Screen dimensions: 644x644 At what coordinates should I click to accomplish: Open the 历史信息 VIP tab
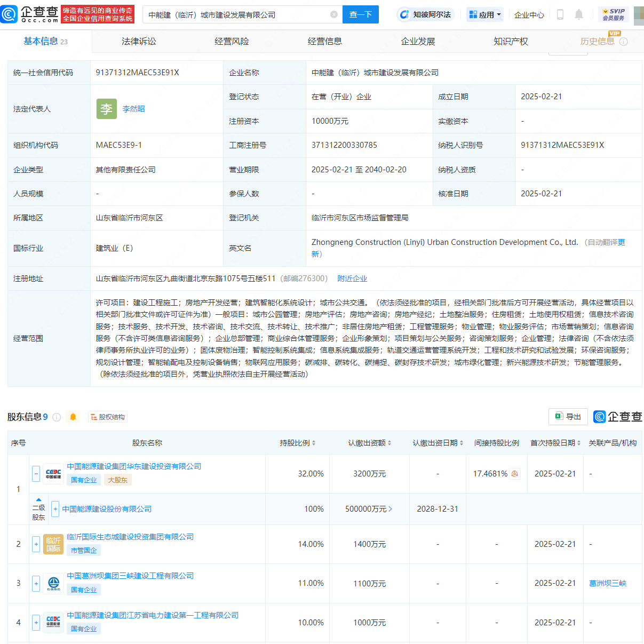pyautogui.click(x=598, y=41)
